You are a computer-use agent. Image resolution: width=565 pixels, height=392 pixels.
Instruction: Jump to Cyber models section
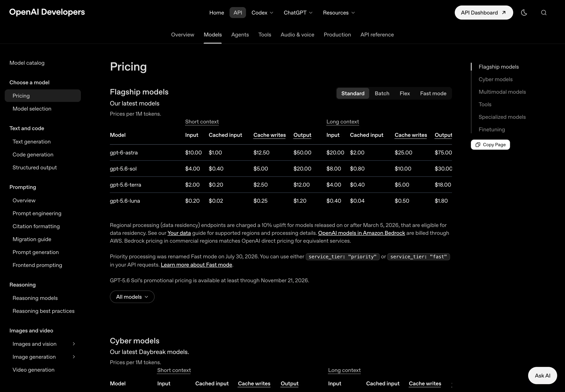coord(495,79)
